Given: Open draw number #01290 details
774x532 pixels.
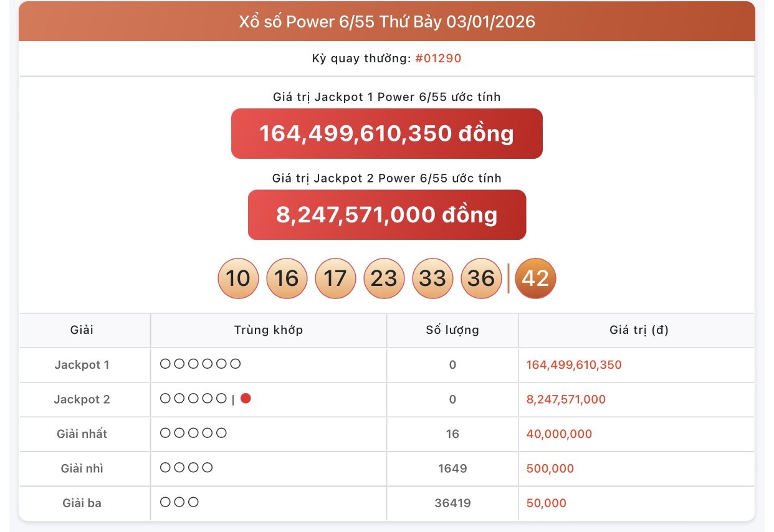Looking at the screenshot, I should [x=439, y=58].
